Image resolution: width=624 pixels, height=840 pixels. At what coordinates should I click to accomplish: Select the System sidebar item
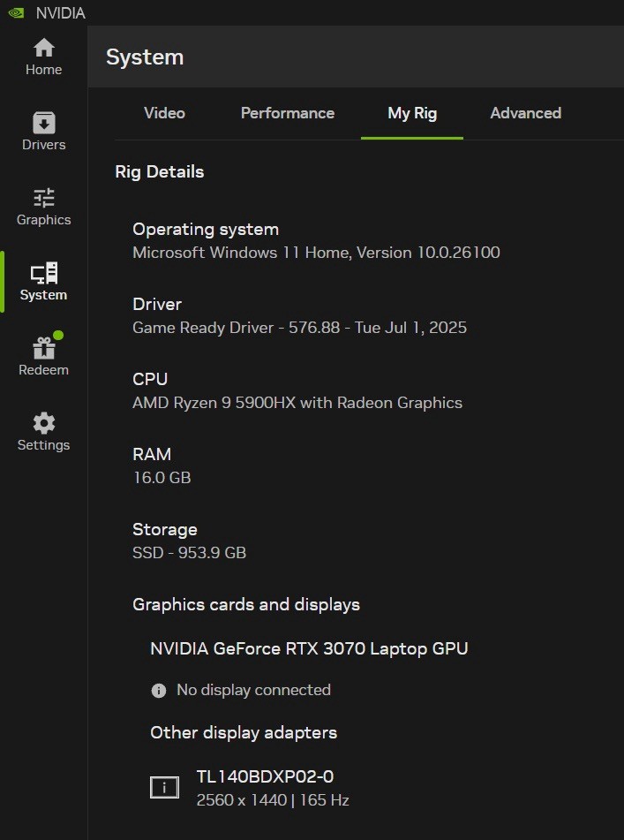click(x=44, y=282)
